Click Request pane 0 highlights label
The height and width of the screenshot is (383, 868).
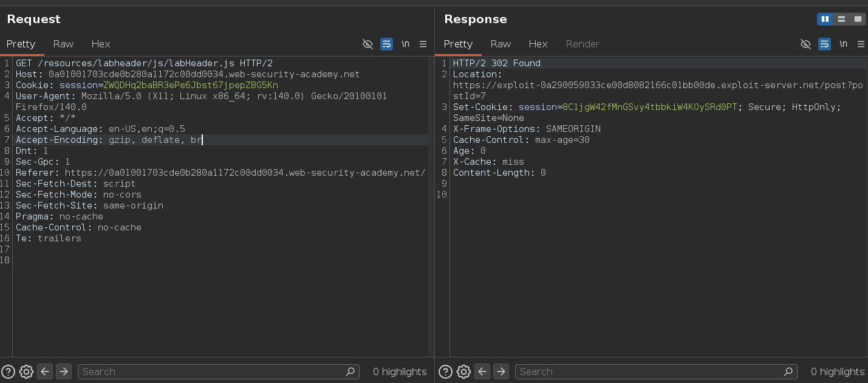(400, 371)
